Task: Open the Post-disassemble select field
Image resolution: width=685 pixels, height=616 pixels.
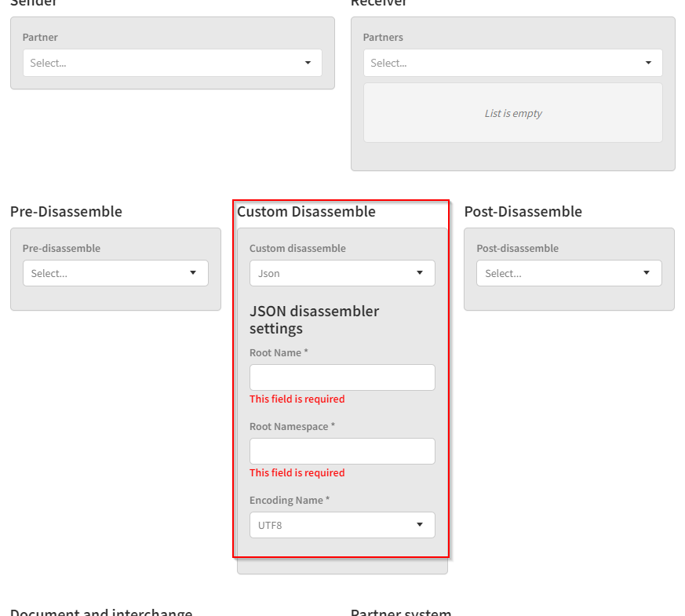Action: tap(557, 273)
